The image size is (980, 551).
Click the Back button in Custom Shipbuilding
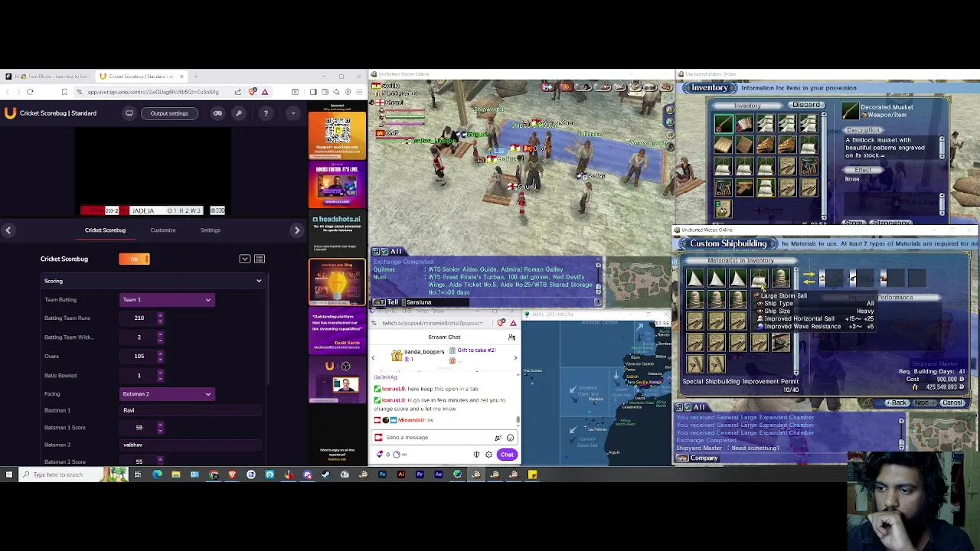[x=898, y=403]
